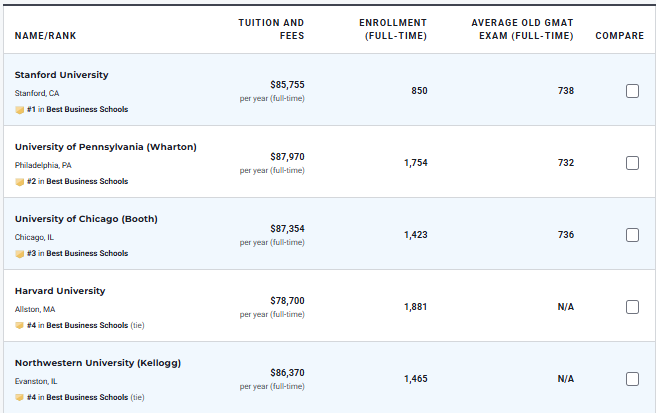Screen dimensions: 656x413
Task: Click the Stanford ranking badge icon
Action: pyautogui.click(x=20, y=110)
